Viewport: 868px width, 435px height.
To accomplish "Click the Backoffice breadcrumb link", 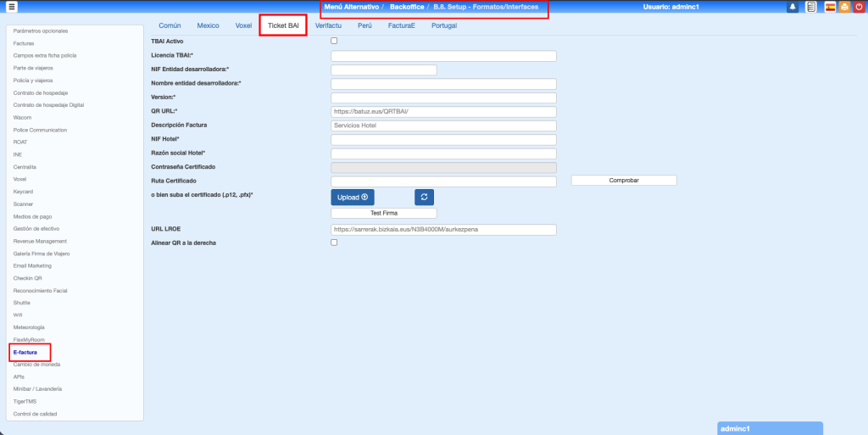I will pos(407,7).
